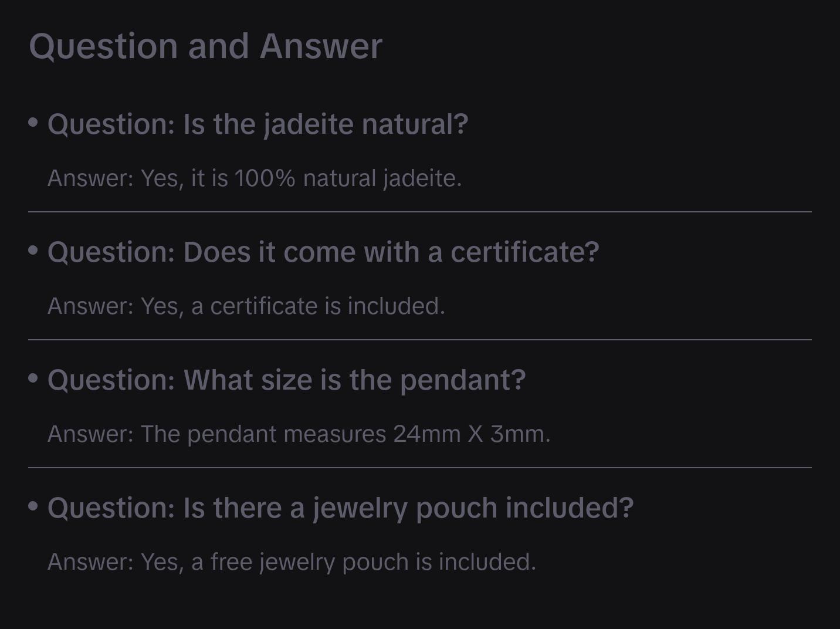Screen dimensions: 840x629
Task: Select the "Is there a jewelry pouch included?" question
Action: (340, 508)
